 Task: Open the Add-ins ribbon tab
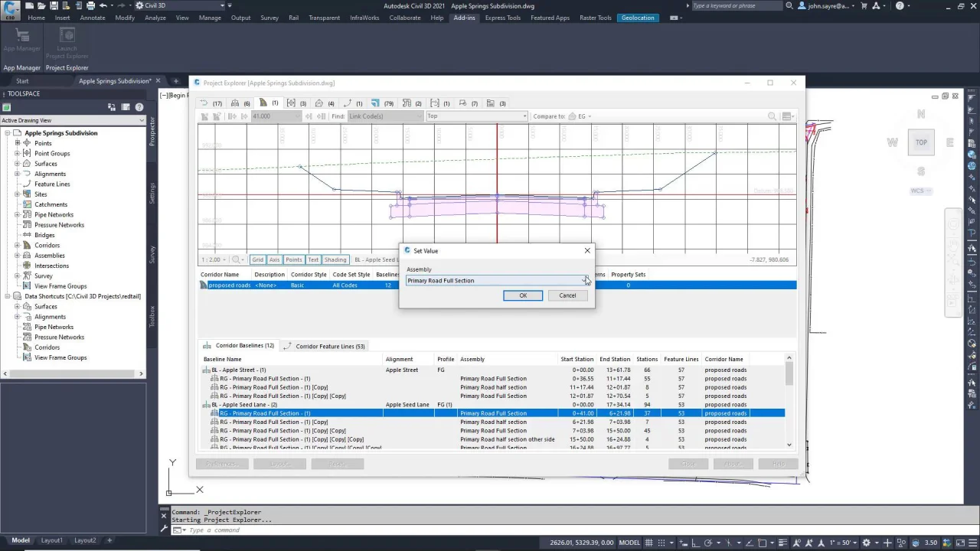[x=464, y=18]
